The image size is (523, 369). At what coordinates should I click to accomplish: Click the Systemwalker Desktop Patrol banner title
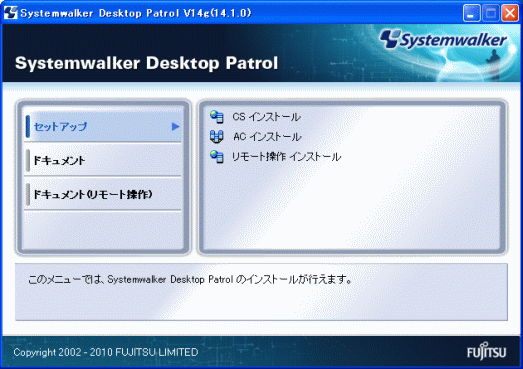146,63
